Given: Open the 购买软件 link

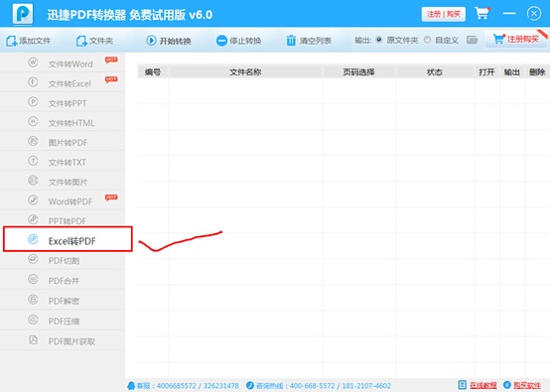Looking at the screenshot, I should (x=527, y=385).
